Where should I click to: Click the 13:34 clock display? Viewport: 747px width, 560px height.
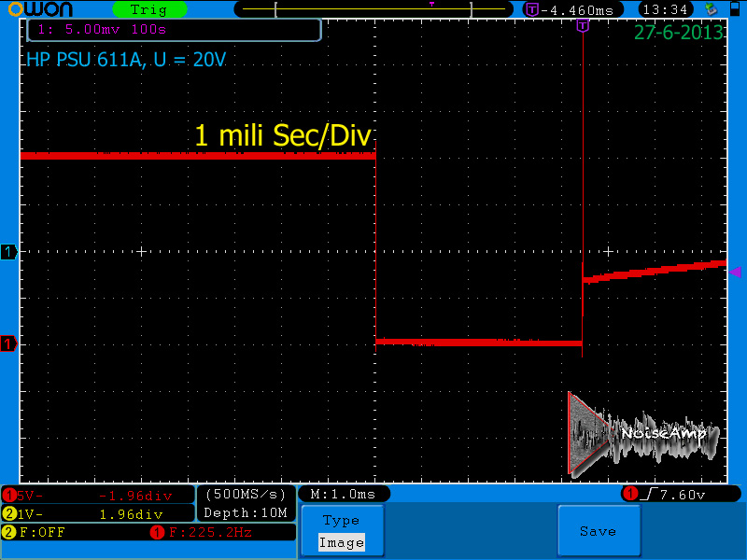666,9
